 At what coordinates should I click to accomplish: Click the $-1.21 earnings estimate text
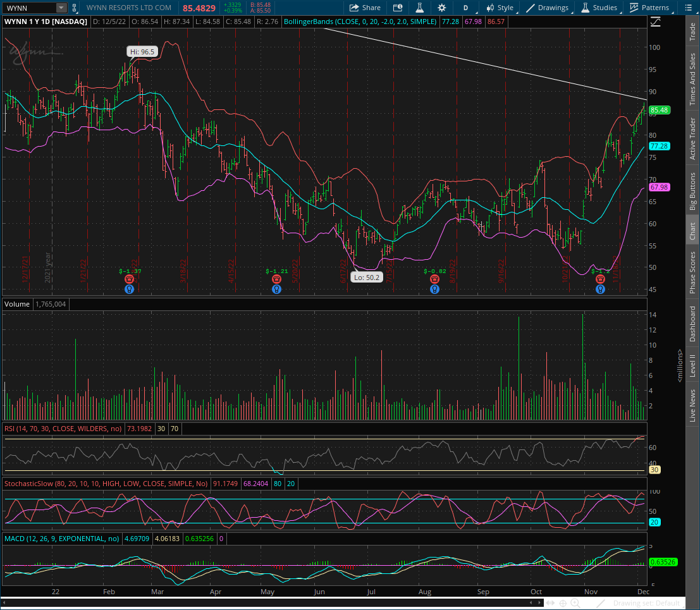[x=277, y=271]
